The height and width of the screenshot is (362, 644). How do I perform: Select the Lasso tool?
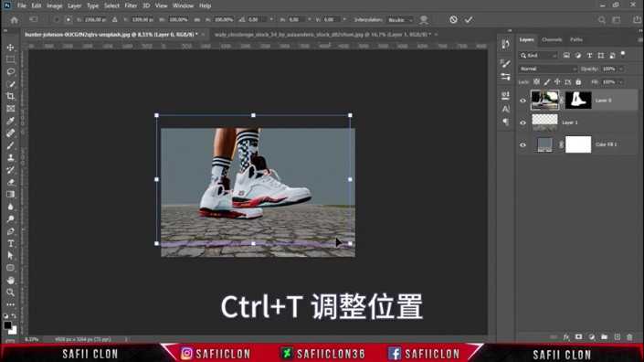(x=11, y=72)
